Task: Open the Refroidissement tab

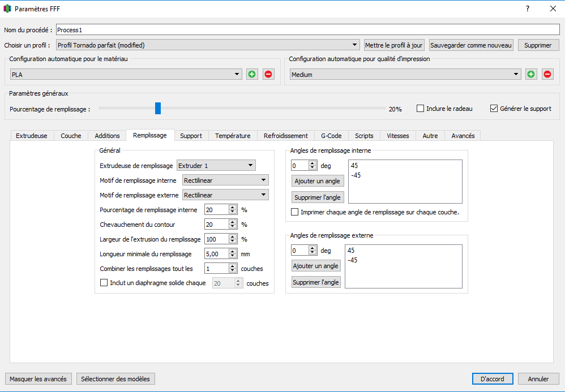Action: pyautogui.click(x=286, y=136)
